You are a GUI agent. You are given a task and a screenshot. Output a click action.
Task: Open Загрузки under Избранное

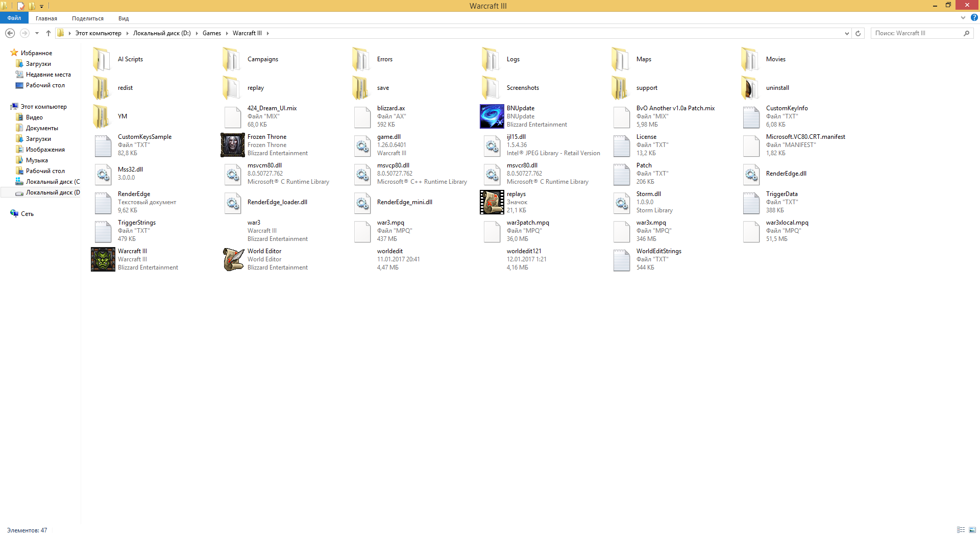[38, 64]
